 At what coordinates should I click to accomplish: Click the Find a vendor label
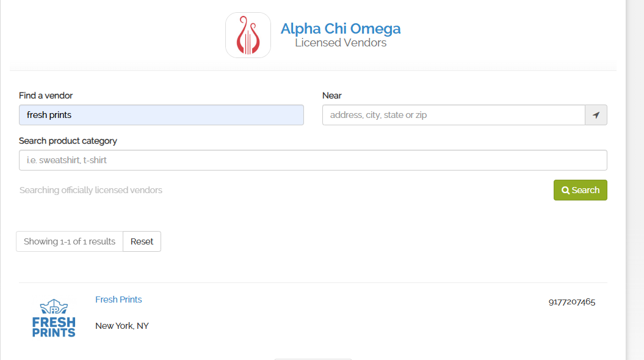coord(46,95)
